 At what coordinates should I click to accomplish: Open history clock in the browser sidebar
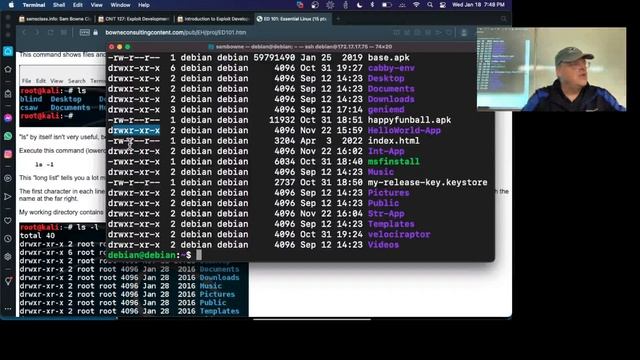[x=8, y=239]
